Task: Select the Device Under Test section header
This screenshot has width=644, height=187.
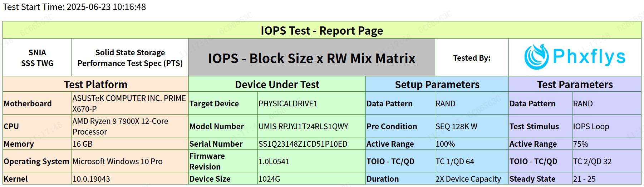Action: pyautogui.click(x=277, y=85)
